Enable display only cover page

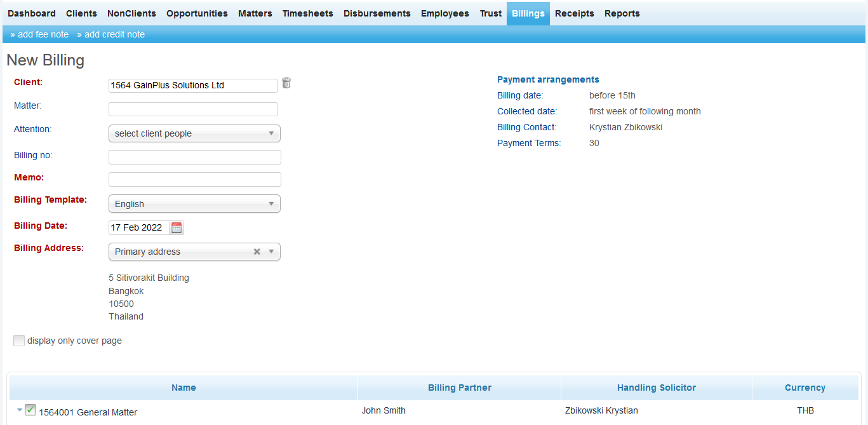pyautogui.click(x=19, y=341)
